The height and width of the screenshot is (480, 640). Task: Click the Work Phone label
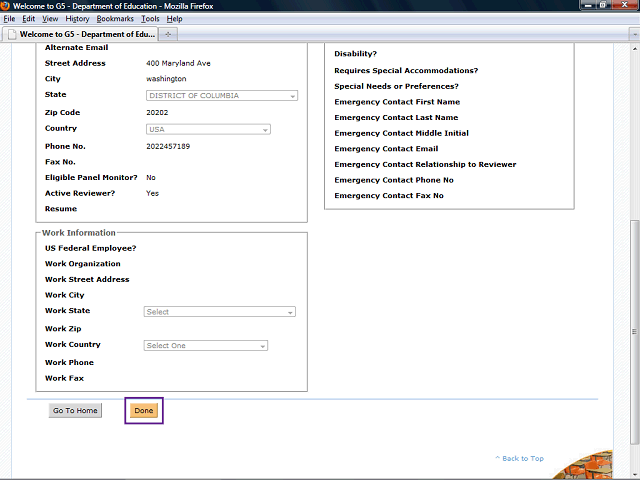coord(69,362)
